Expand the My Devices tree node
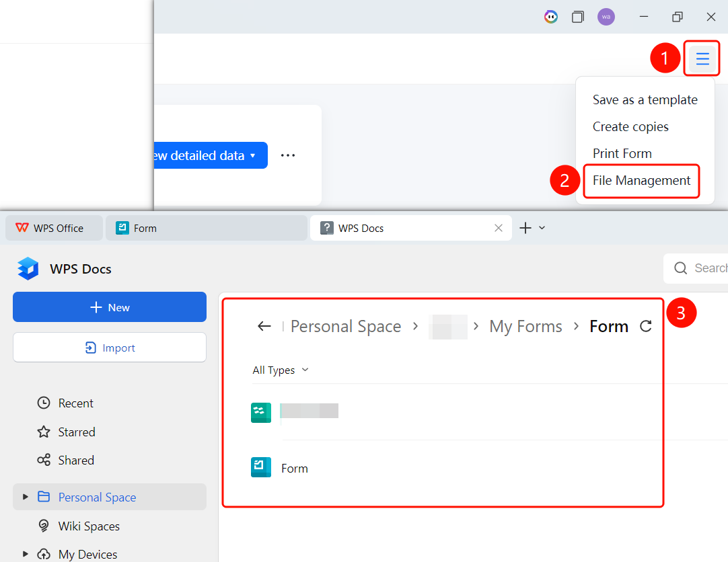The height and width of the screenshot is (562, 728). point(26,554)
